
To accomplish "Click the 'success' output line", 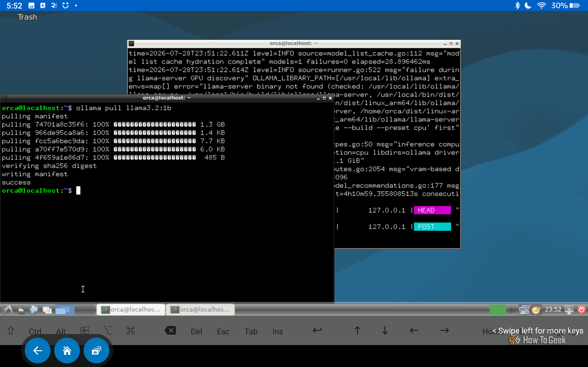I will tap(16, 182).
